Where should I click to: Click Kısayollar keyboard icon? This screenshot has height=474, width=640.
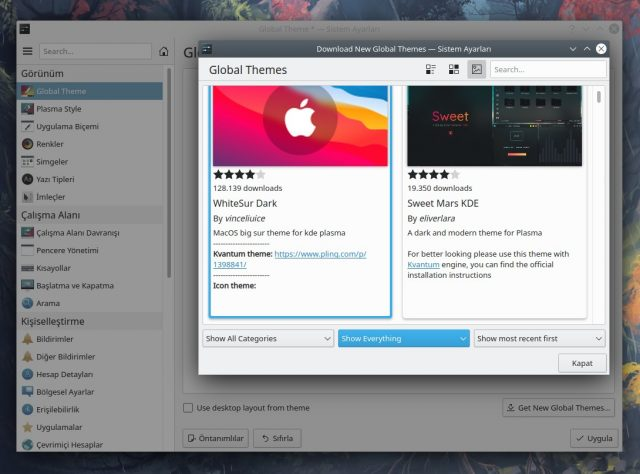tap(27, 268)
